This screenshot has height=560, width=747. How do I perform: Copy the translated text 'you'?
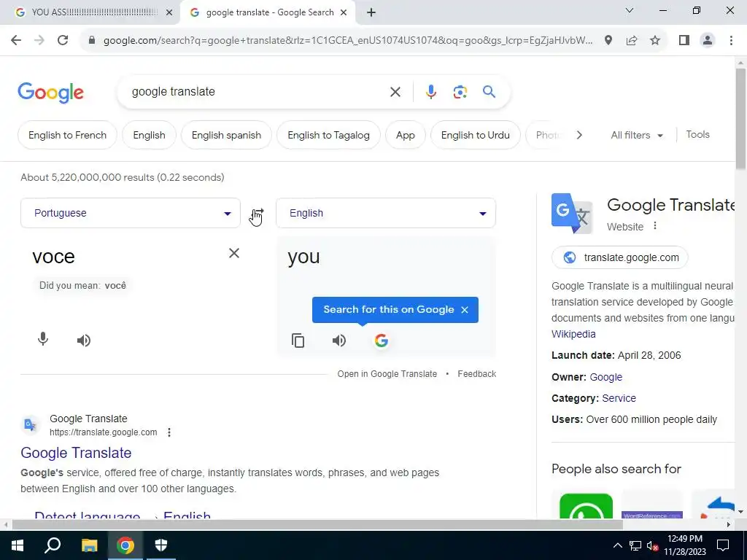point(298,341)
